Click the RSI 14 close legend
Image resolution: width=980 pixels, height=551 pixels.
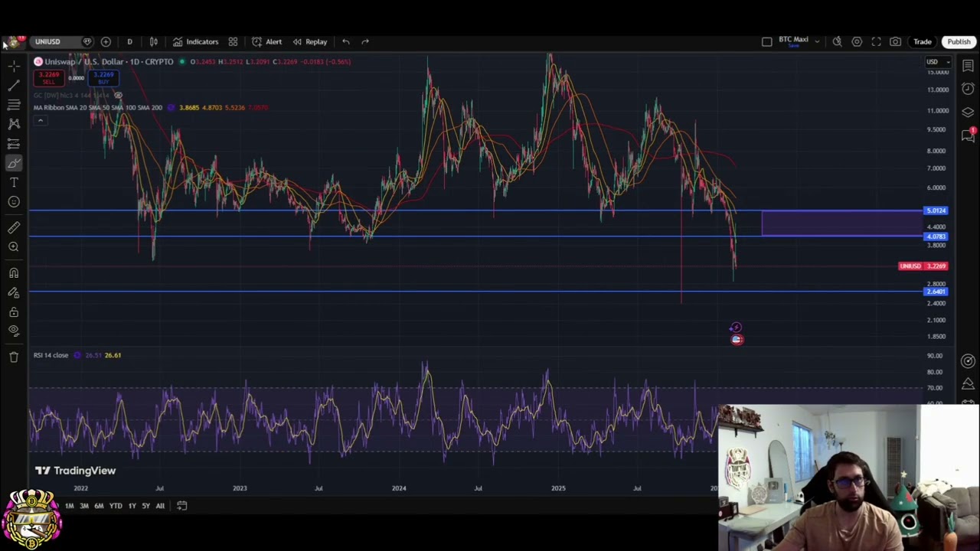(51, 355)
